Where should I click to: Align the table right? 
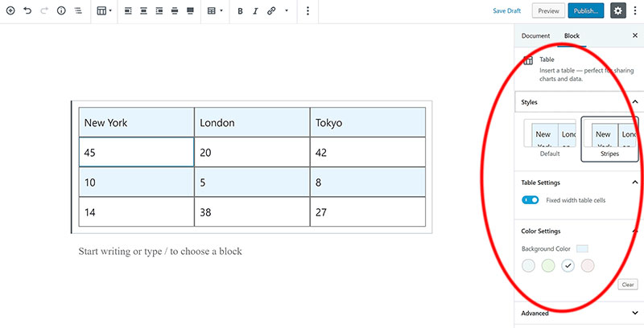pyautogui.click(x=159, y=11)
